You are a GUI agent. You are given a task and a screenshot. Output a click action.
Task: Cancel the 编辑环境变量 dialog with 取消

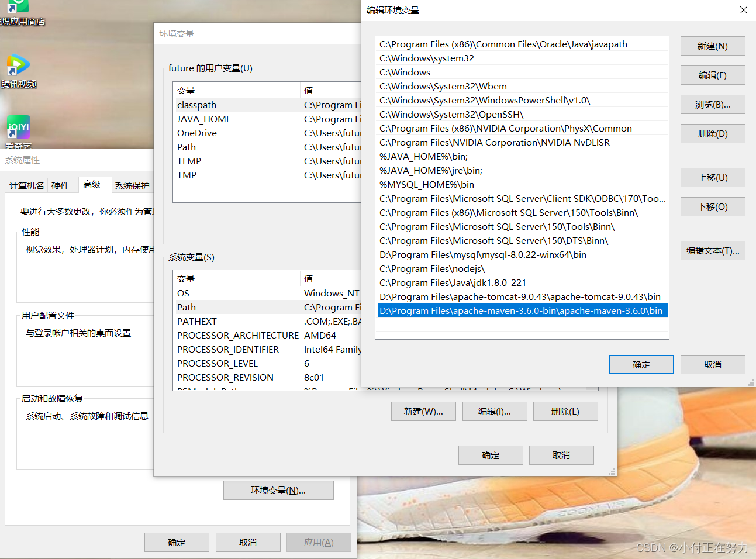pyautogui.click(x=712, y=365)
